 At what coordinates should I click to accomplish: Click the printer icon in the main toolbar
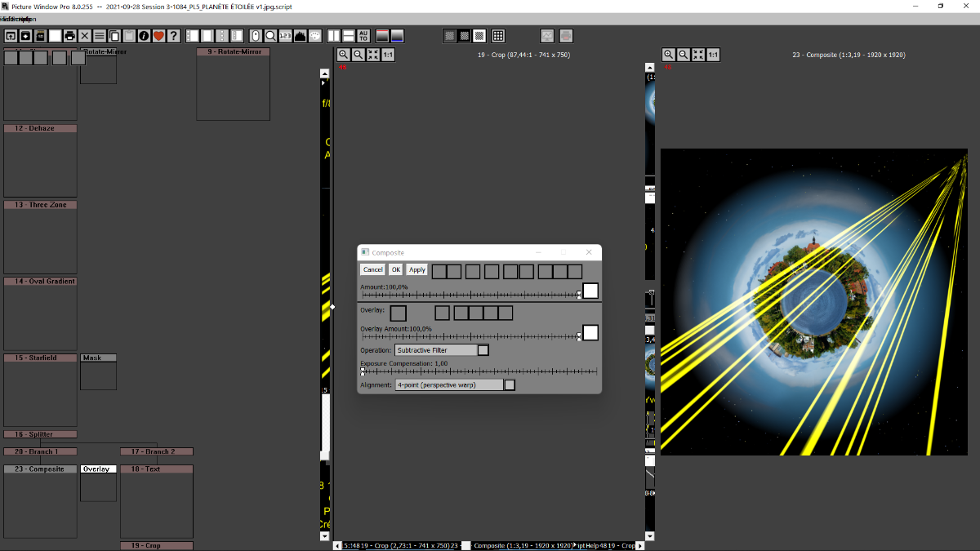click(x=69, y=36)
